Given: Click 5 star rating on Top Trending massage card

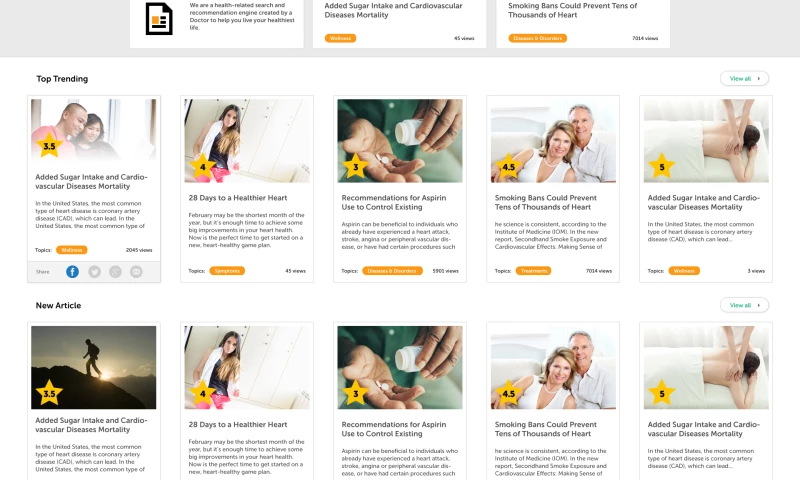Looking at the screenshot, I should (662, 166).
